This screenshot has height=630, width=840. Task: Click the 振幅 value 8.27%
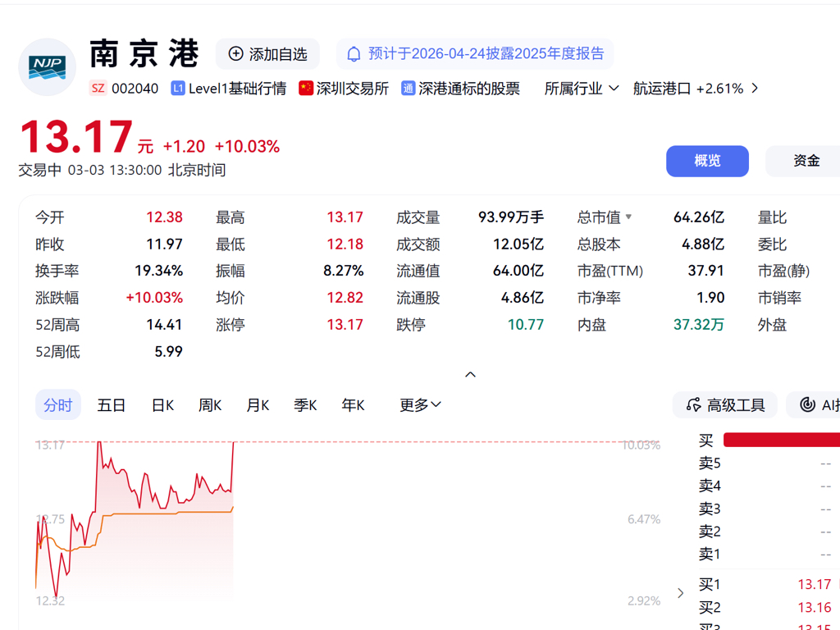coord(344,271)
